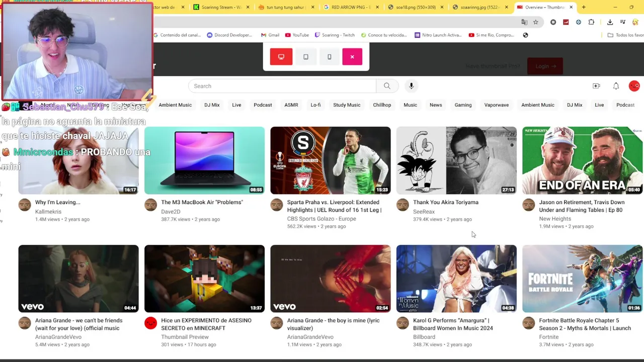
Task: Switch to the soa18.png browser tab
Action: coord(416,7)
